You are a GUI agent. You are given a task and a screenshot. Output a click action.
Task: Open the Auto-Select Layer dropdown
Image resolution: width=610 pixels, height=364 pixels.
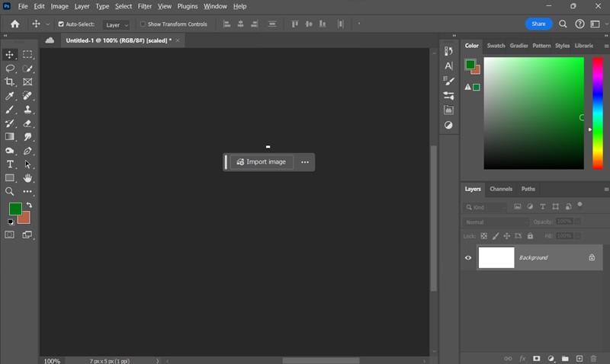pos(116,25)
